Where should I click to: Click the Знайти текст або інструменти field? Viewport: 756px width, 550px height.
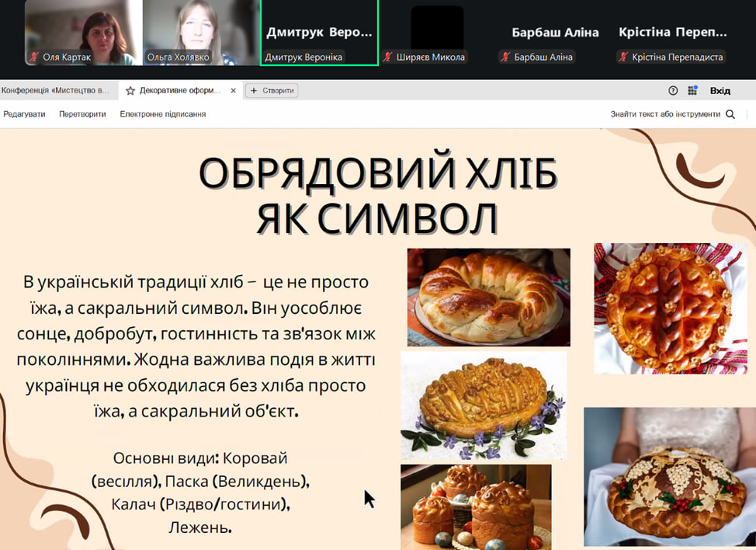pos(665,114)
